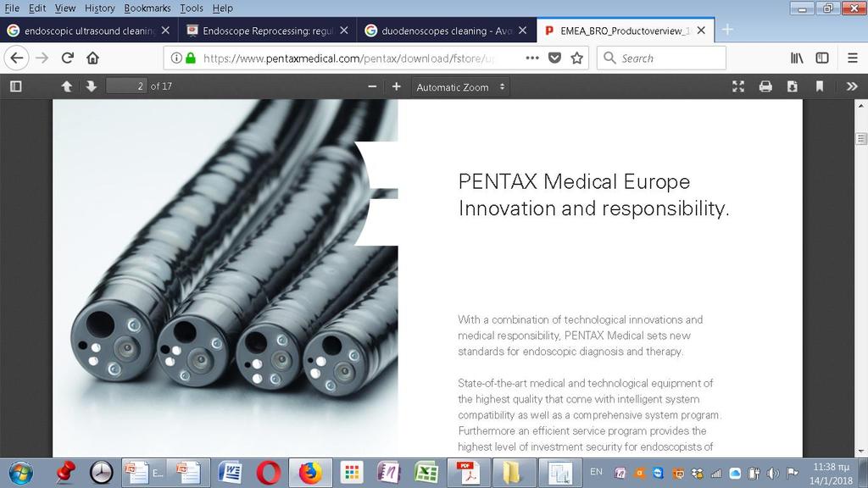The image size is (868, 488).
Task: Switch PDF to presentation mode
Action: point(738,86)
